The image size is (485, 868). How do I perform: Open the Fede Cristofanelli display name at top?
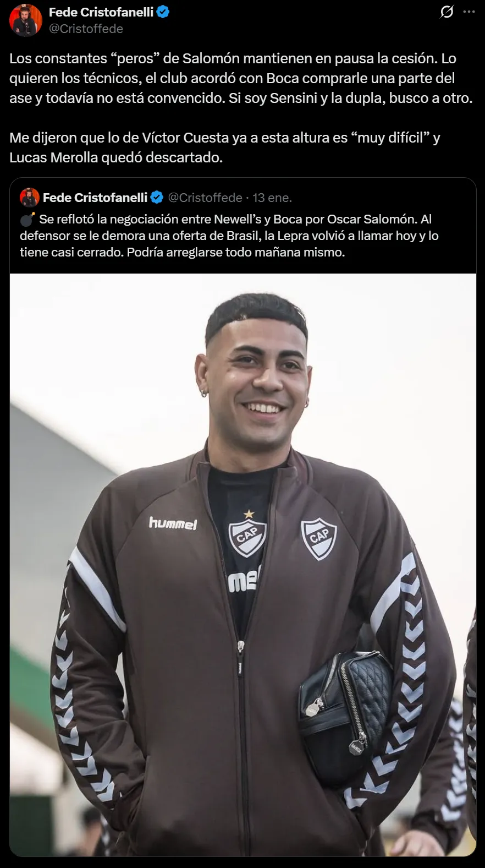click(101, 12)
